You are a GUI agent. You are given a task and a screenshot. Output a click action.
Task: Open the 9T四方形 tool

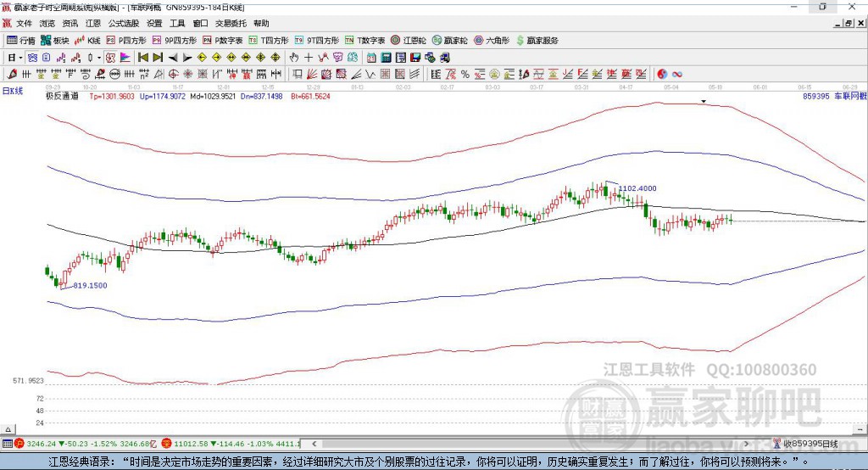click(x=317, y=41)
